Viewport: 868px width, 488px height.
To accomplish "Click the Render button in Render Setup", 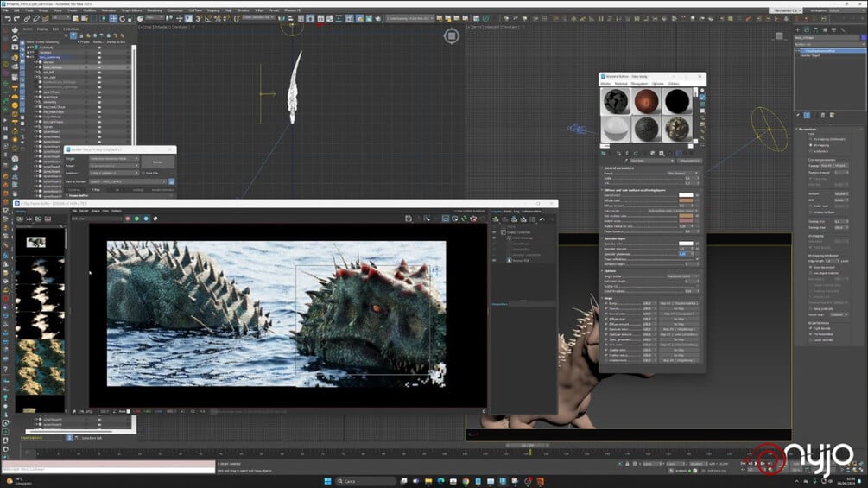I will (x=157, y=162).
